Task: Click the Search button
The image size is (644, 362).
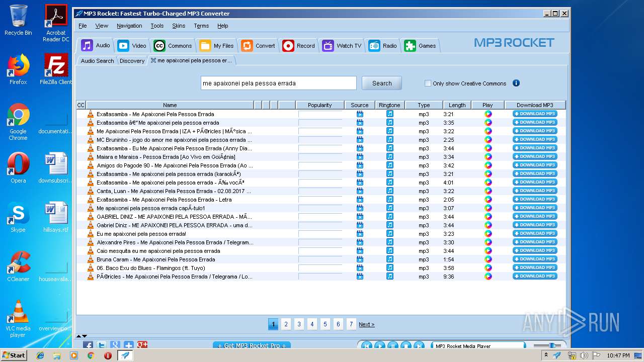Action: pos(382,83)
